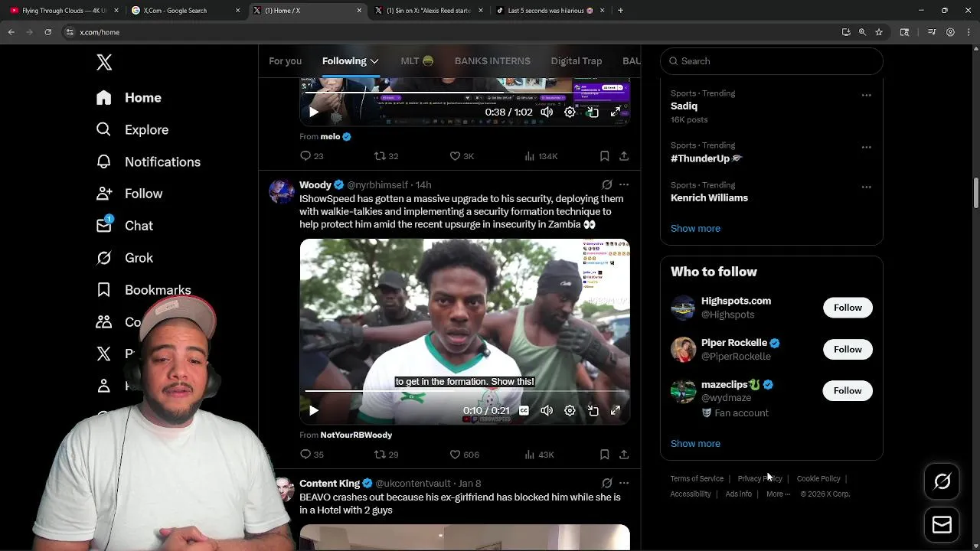Share melo's video post

tap(624, 156)
